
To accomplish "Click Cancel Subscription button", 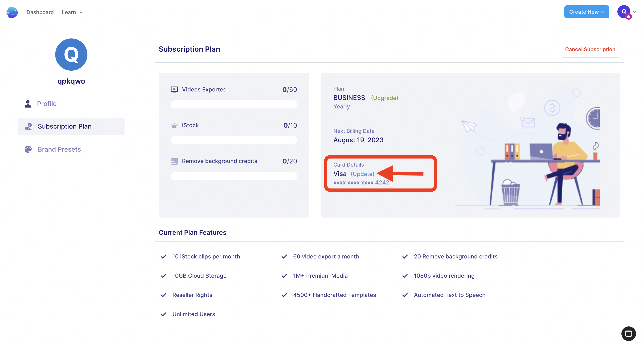I will [590, 49].
